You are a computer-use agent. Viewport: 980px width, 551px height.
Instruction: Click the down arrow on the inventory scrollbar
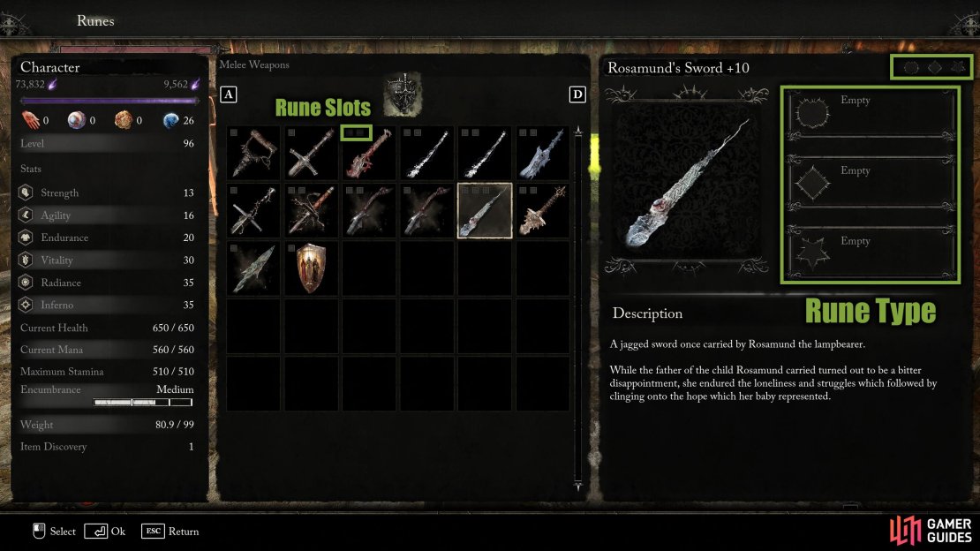pos(578,486)
